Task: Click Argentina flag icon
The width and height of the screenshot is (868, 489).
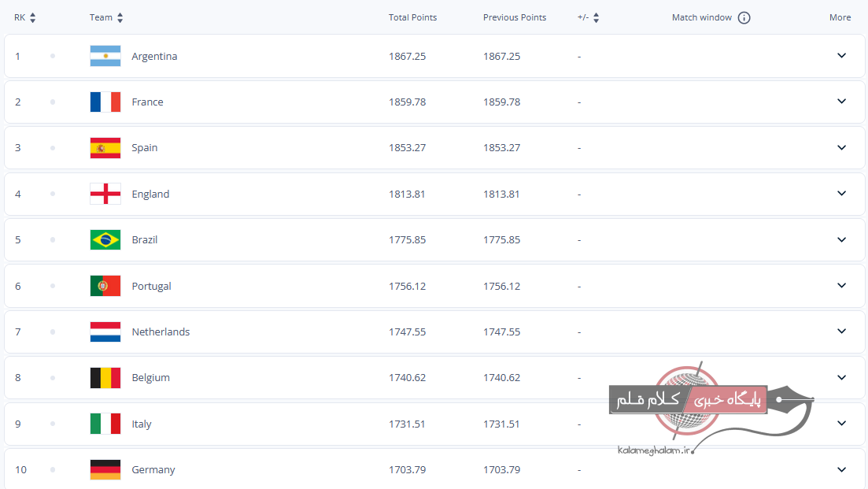Action: pos(105,56)
